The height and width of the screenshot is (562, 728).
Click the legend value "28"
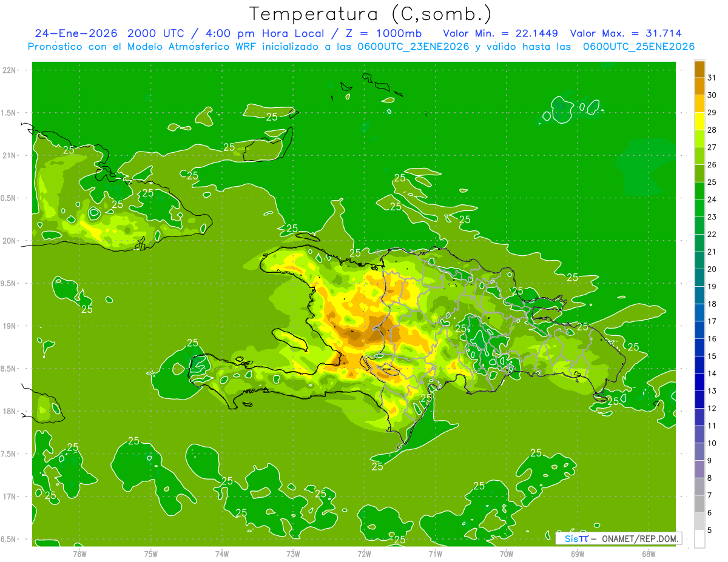(x=712, y=130)
